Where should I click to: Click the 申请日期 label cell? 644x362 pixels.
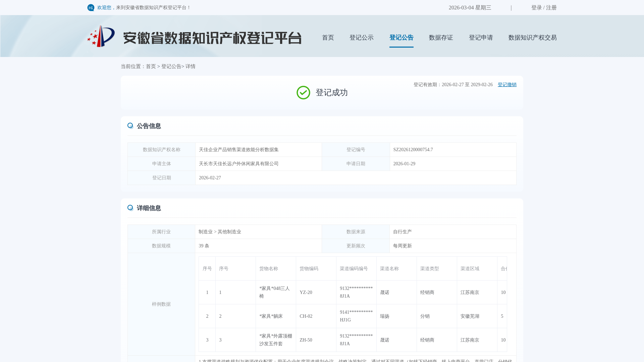point(356,164)
